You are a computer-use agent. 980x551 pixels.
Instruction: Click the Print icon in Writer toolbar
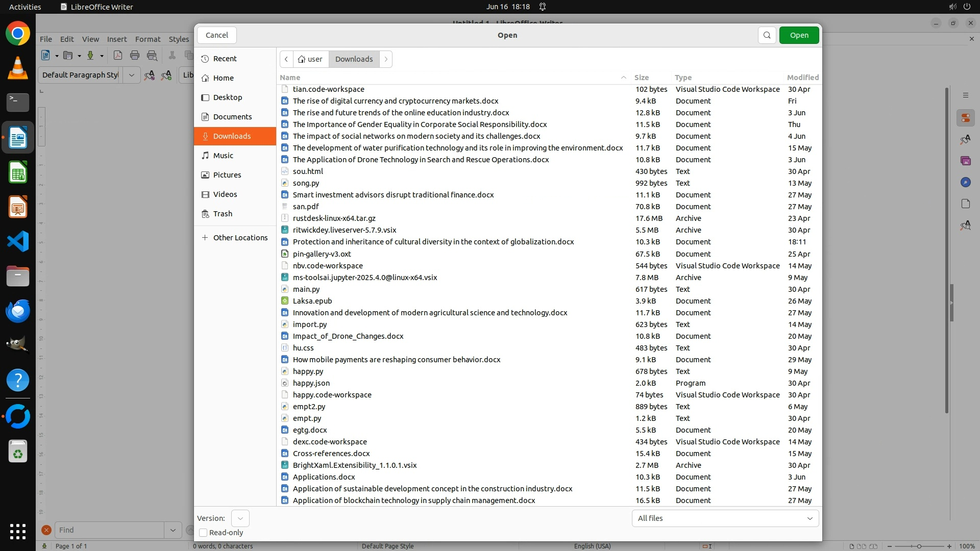(x=135, y=56)
